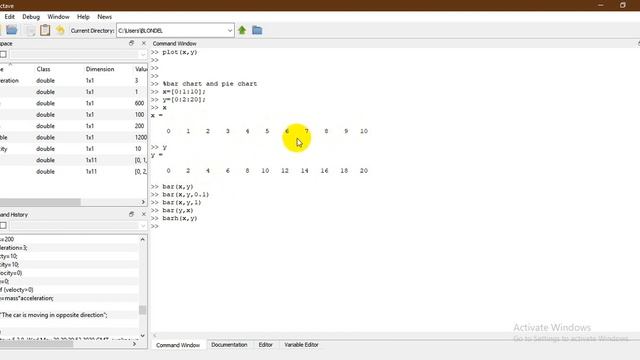Undock the Workspace panel
This screenshot has width=640, height=360.
[x=131, y=43]
